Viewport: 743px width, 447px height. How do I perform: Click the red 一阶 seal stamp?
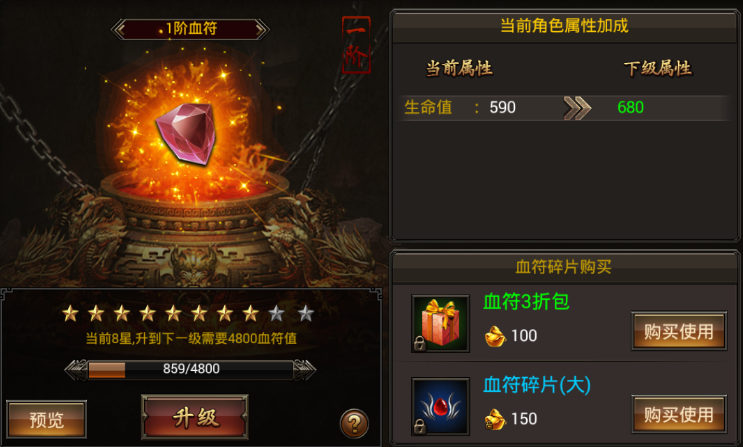[356, 45]
